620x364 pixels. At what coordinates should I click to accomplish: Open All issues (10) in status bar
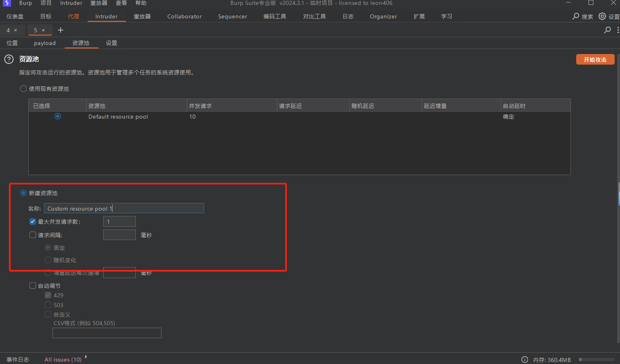point(63,360)
